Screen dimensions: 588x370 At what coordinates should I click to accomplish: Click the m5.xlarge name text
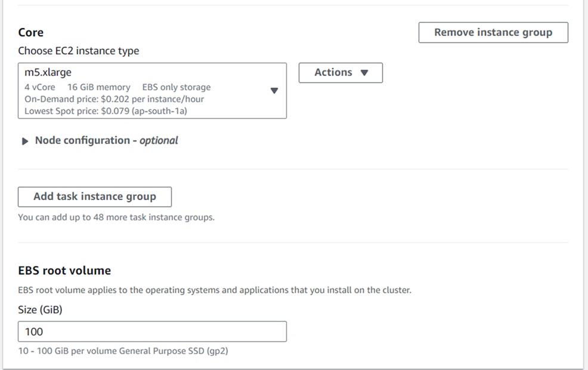[x=48, y=73]
